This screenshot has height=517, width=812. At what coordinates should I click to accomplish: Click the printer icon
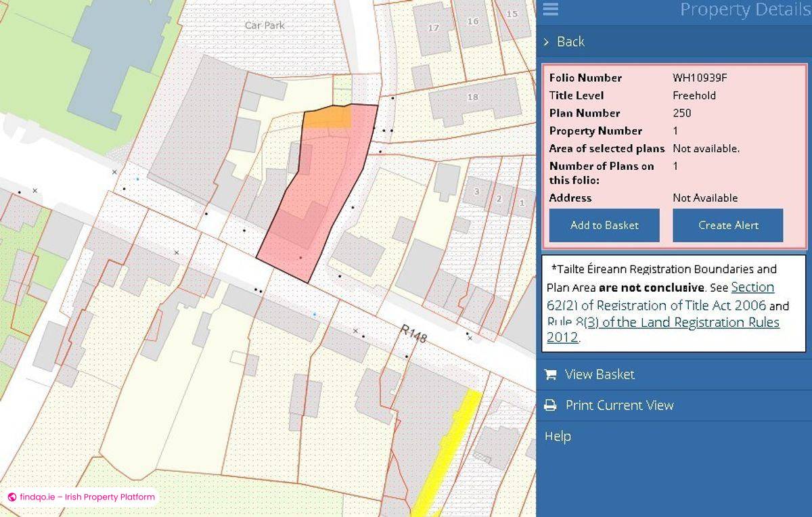point(551,405)
